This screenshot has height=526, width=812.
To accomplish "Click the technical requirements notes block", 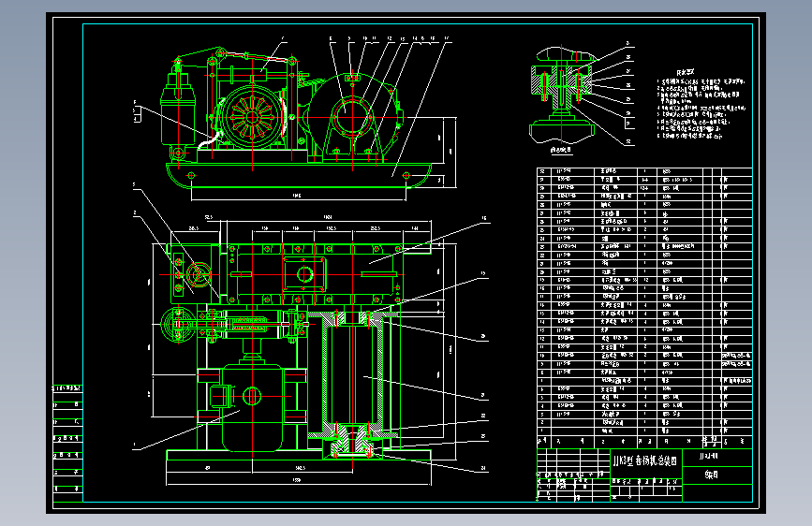I will 701,105.
